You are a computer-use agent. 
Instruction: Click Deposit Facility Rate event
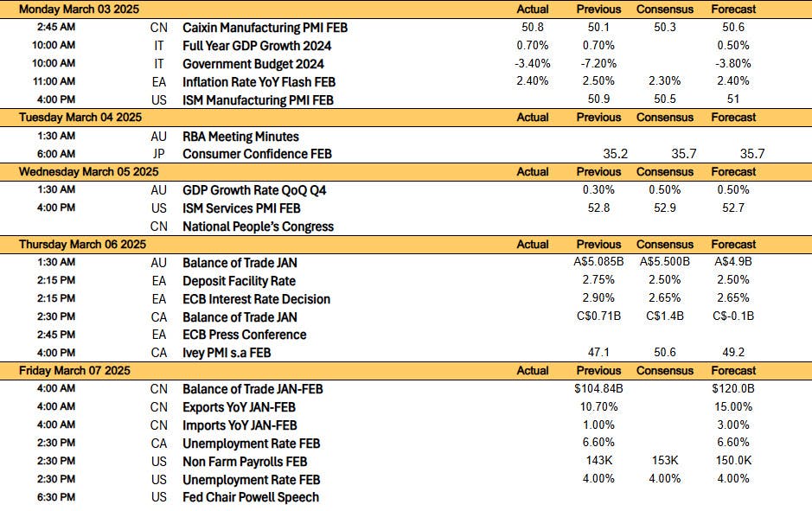(x=239, y=281)
